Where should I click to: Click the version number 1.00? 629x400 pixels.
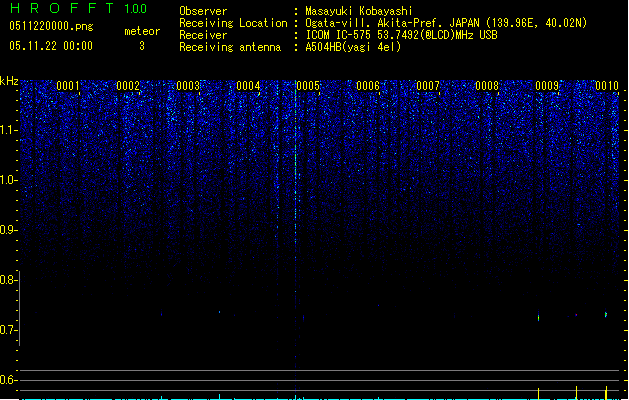click(135, 8)
